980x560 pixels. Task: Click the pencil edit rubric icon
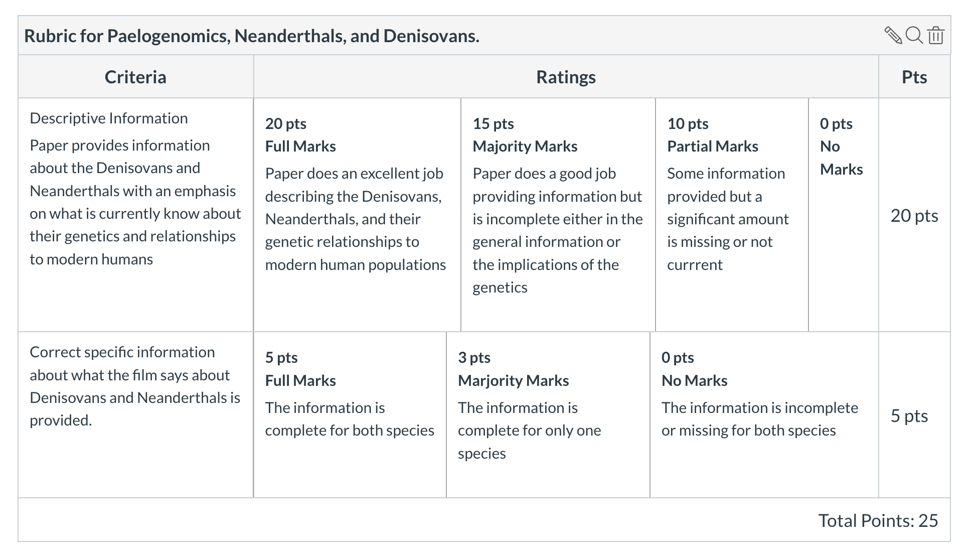893,36
